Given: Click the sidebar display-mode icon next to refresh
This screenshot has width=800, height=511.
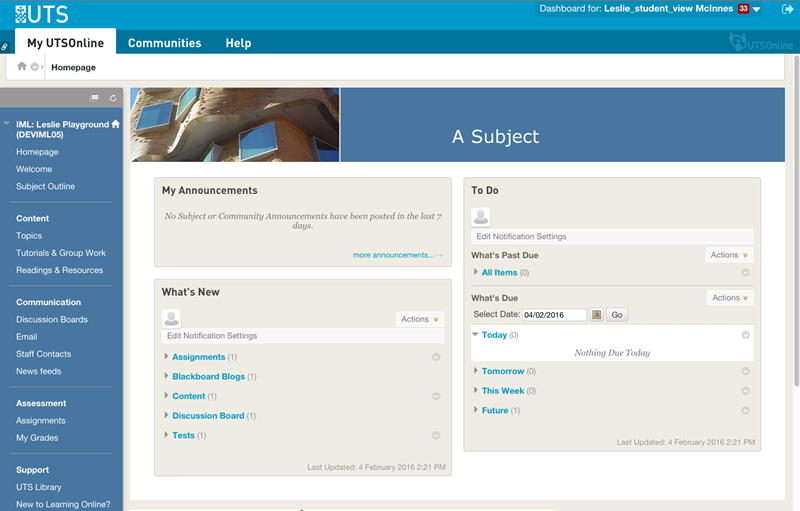Looking at the screenshot, I should 95,98.
